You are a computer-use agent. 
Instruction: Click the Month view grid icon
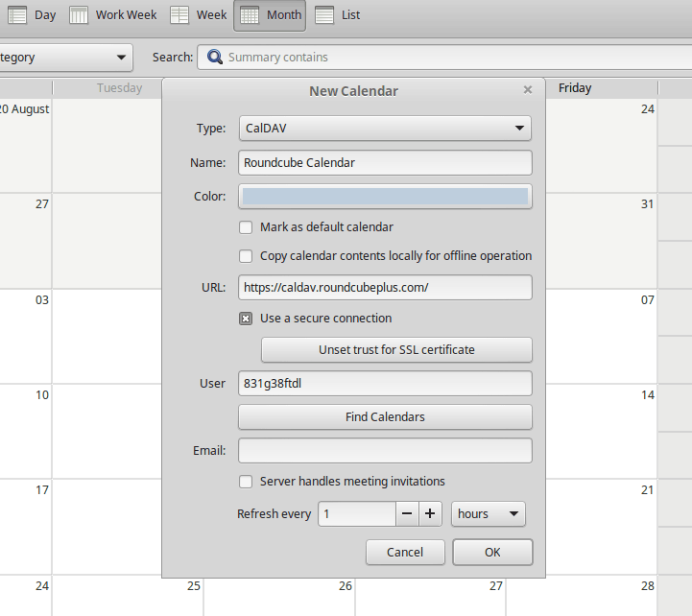click(250, 15)
